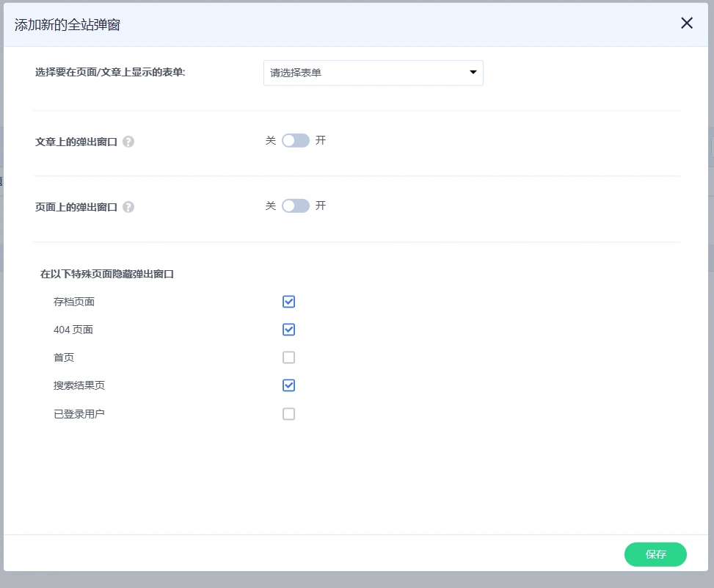Click the dropdown arrow on the form selector
This screenshot has height=588, width=714.
473,73
